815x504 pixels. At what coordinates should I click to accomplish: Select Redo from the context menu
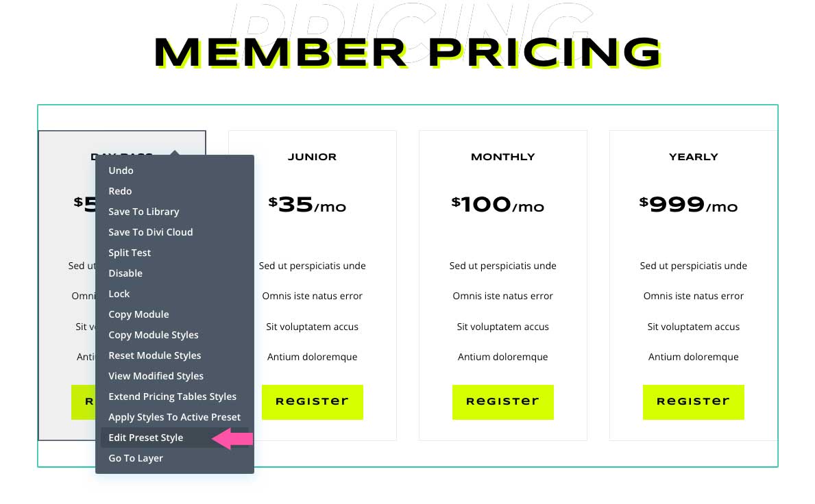click(x=120, y=191)
